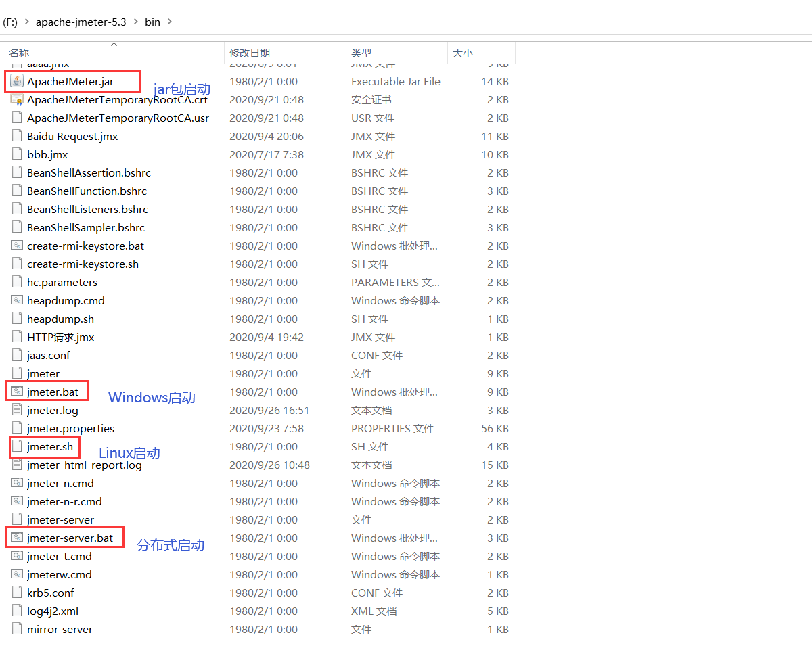Select the file named heapdump.sh
The width and height of the screenshot is (812, 650).
coord(60,319)
